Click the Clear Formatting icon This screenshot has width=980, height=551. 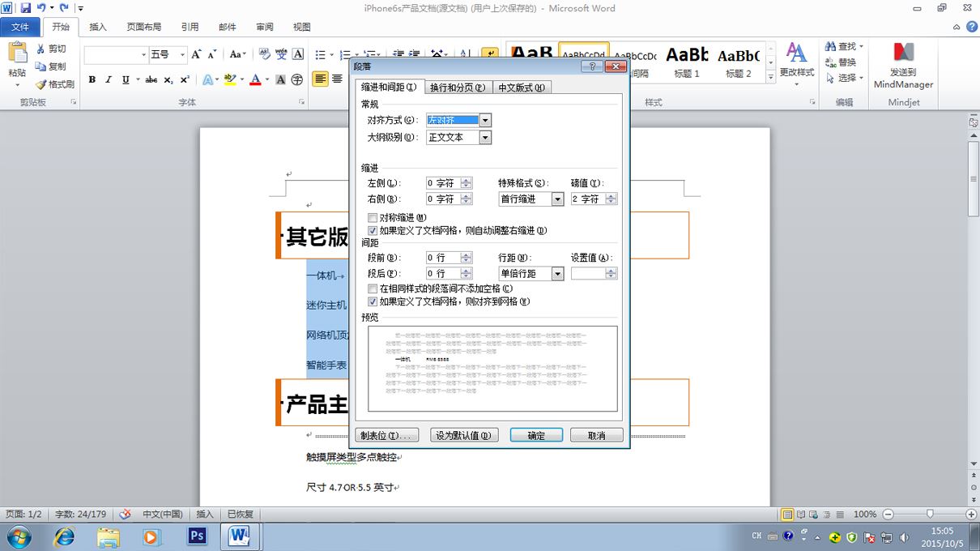[264, 54]
